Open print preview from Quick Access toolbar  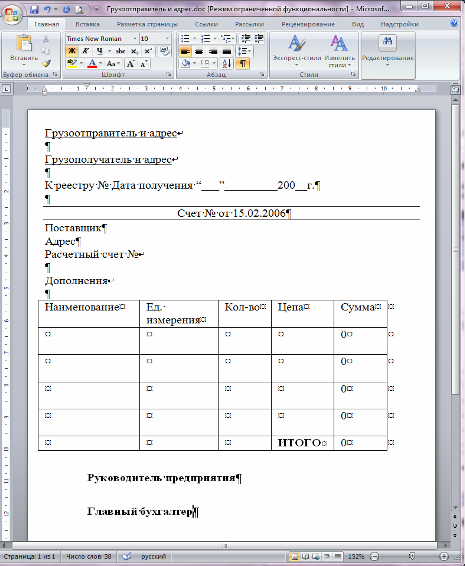click(79, 9)
